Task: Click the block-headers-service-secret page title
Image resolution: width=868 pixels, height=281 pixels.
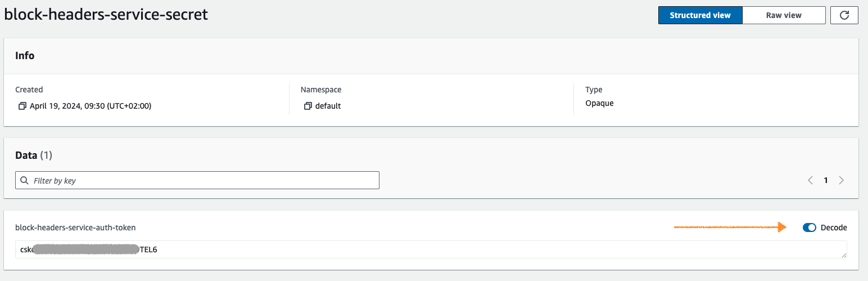Action: coord(106,15)
